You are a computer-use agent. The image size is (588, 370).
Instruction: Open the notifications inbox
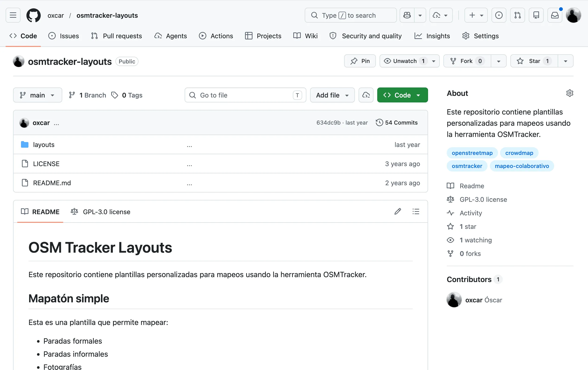point(555,15)
